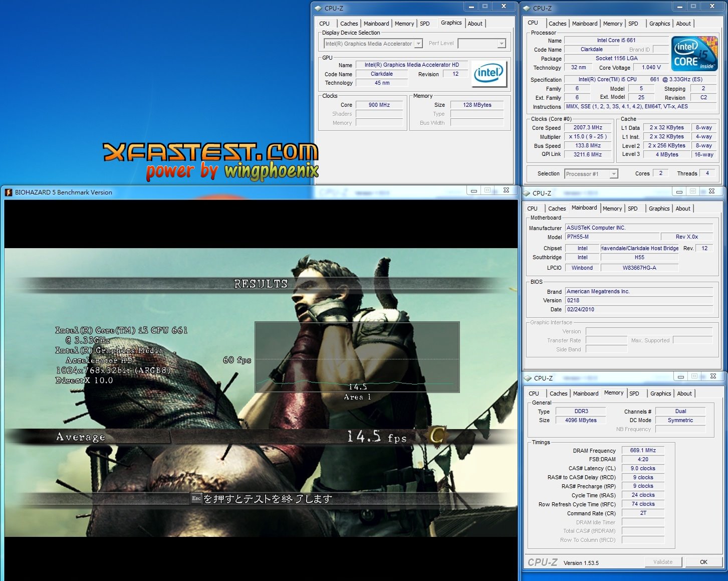728x581 pixels.
Task: Click the CAS# Latency 9.0 clocks value
Action: pos(643,468)
